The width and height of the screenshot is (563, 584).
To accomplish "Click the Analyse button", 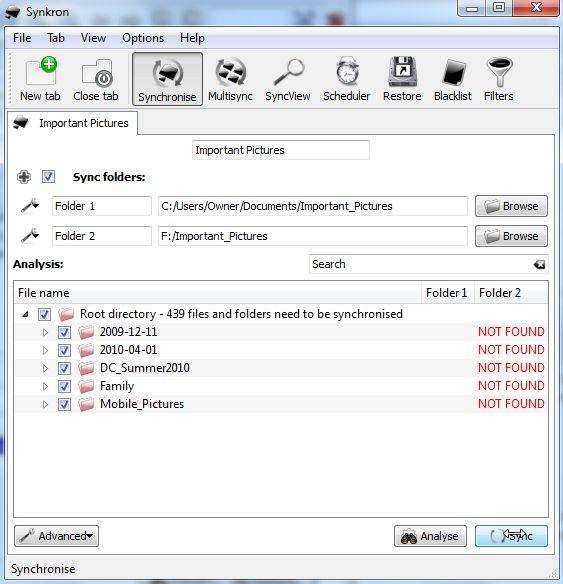I will point(430,536).
